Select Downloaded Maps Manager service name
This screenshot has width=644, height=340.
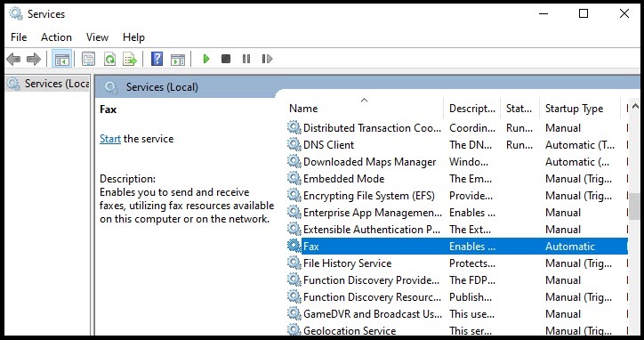pos(369,162)
